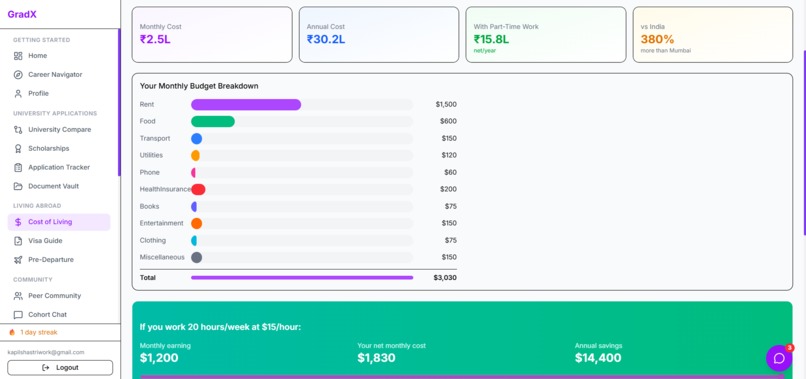Open the Visa Guide page
Viewport: 806px width, 379px height.
coord(59,241)
